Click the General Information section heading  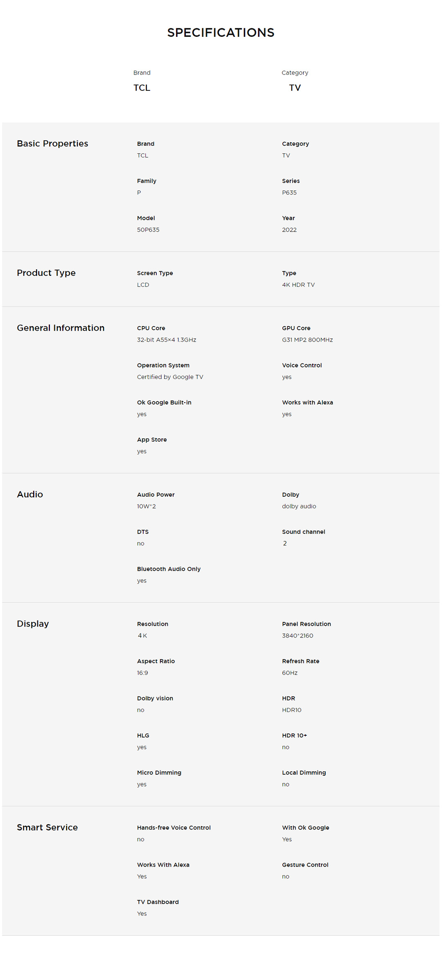click(61, 328)
